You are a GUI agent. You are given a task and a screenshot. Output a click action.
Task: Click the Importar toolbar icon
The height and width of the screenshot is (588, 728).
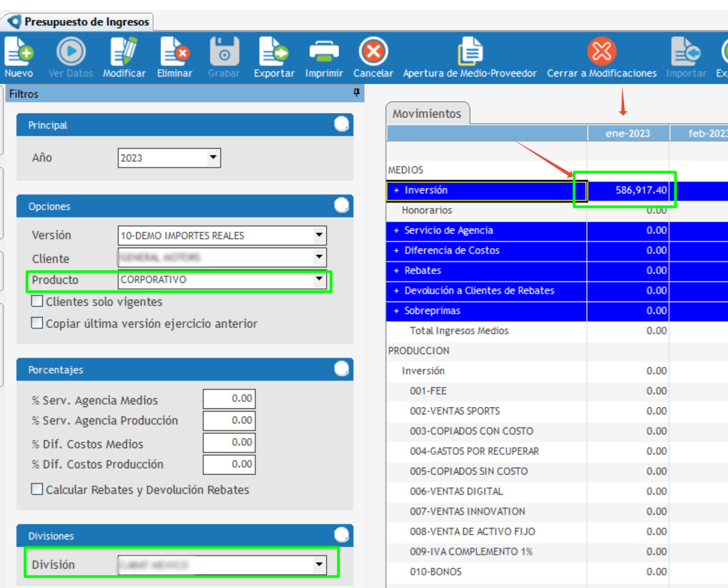click(686, 52)
